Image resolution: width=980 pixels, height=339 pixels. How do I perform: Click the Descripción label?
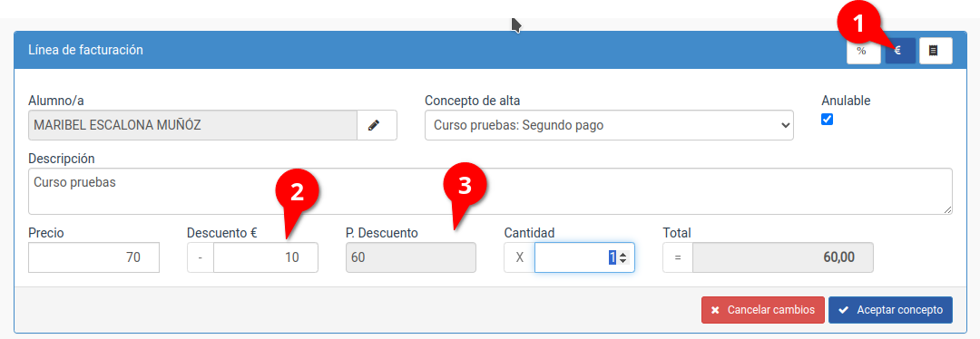(62, 159)
